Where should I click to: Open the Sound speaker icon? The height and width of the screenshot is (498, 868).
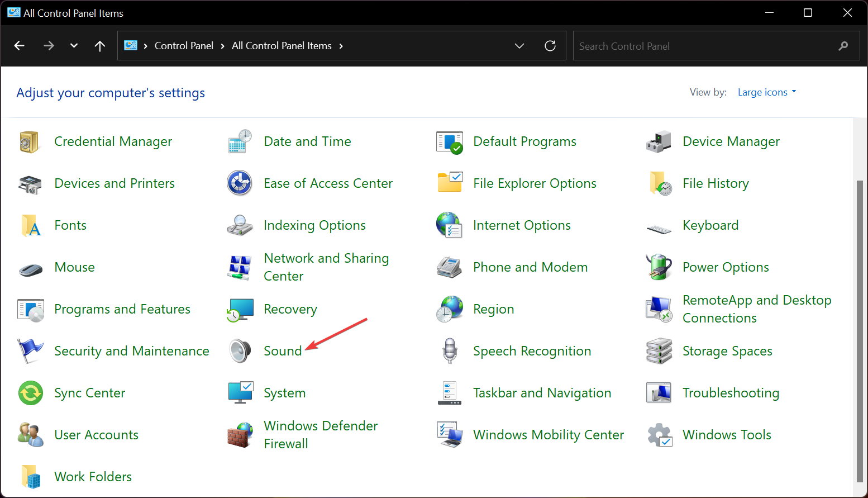(x=240, y=351)
